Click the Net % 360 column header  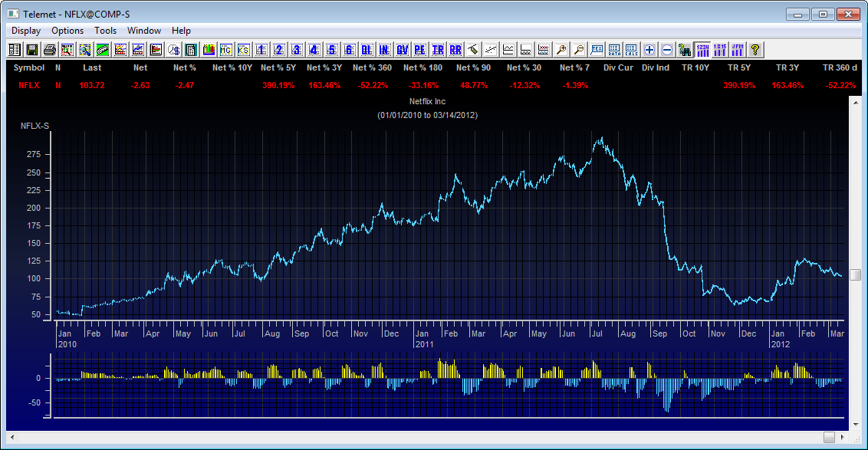pyautogui.click(x=372, y=67)
